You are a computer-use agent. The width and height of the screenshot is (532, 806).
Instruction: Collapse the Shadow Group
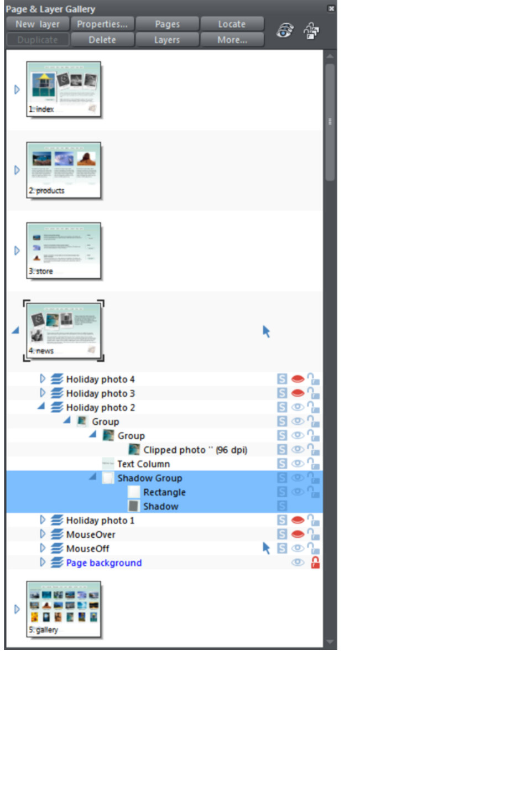[93, 477]
